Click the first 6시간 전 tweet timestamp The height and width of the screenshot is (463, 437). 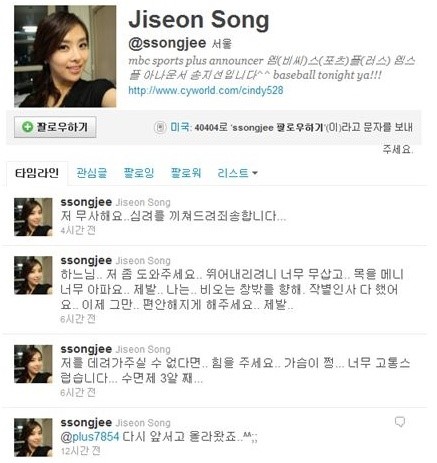pos(78,319)
